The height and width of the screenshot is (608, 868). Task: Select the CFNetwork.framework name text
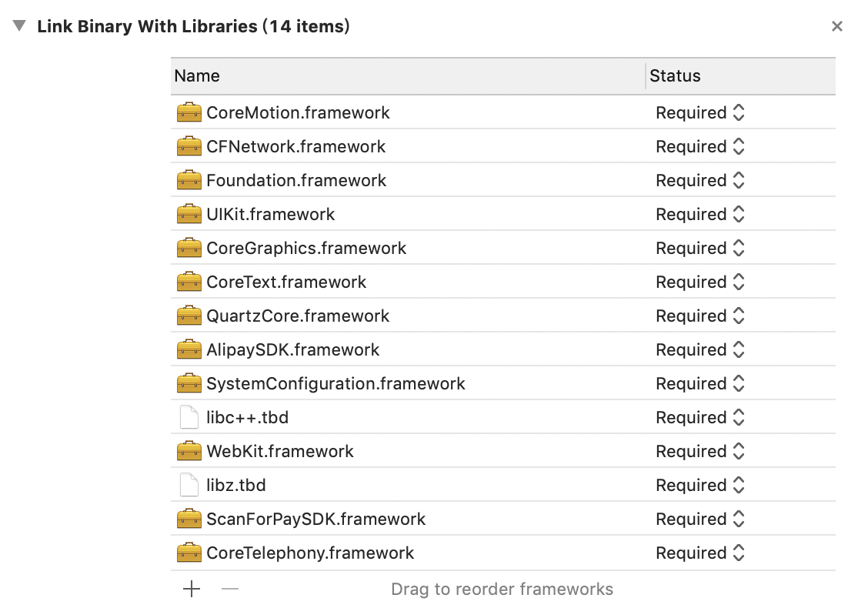tap(295, 146)
